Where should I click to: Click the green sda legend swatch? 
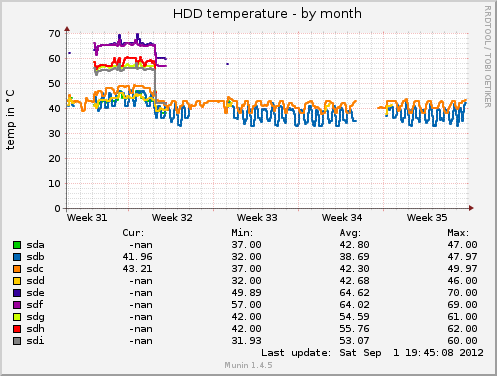click(x=17, y=245)
